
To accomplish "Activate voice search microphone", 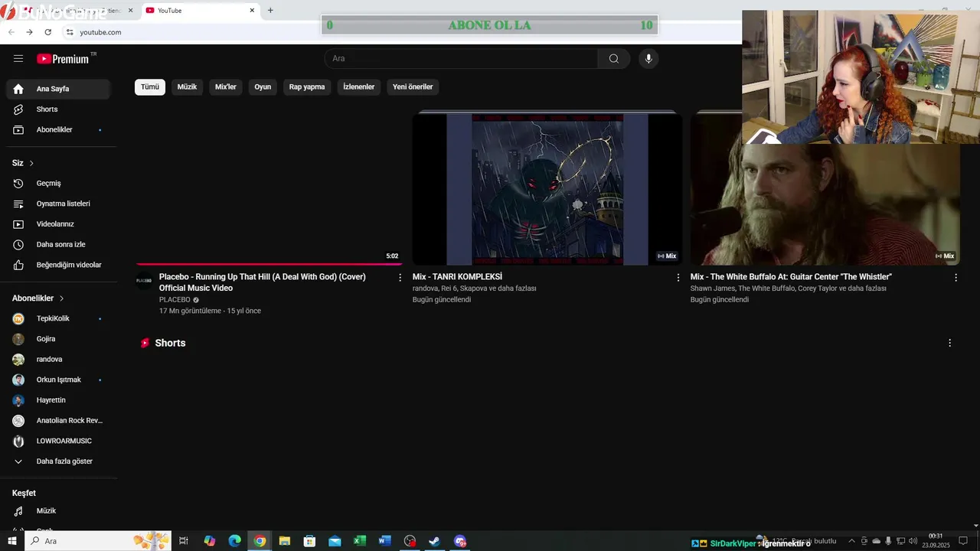I will click(648, 59).
